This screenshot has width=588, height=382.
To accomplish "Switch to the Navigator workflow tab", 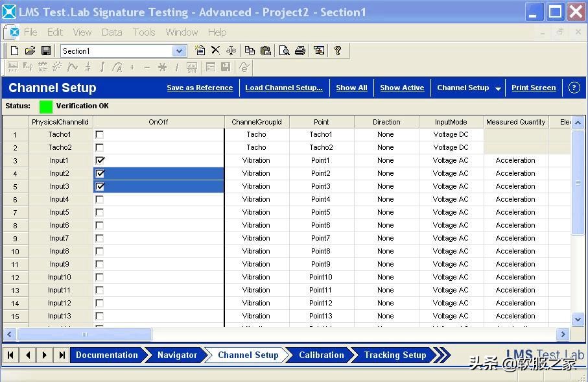I will [177, 355].
